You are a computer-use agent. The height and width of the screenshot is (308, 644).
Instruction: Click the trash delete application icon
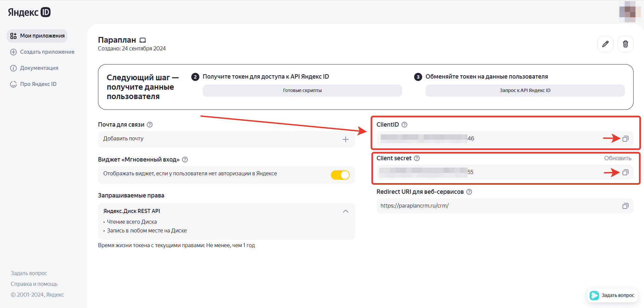[625, 44]
